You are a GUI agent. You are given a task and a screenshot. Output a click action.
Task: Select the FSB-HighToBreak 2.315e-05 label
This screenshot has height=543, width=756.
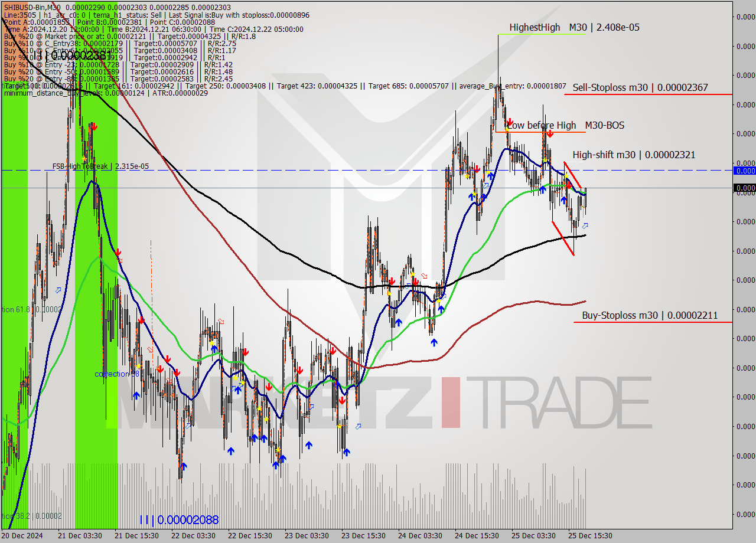point(100,166)
